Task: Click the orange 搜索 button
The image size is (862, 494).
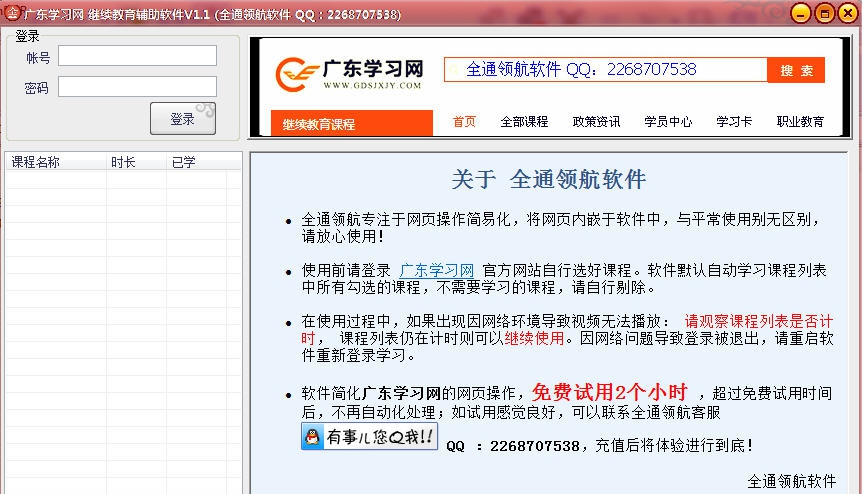Action: [796, 70]
